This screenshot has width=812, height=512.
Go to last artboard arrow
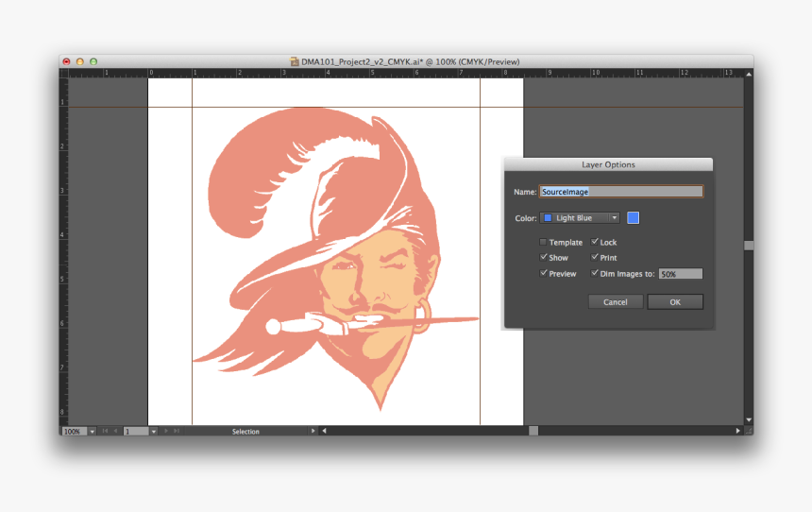click(x=176, y=431)
